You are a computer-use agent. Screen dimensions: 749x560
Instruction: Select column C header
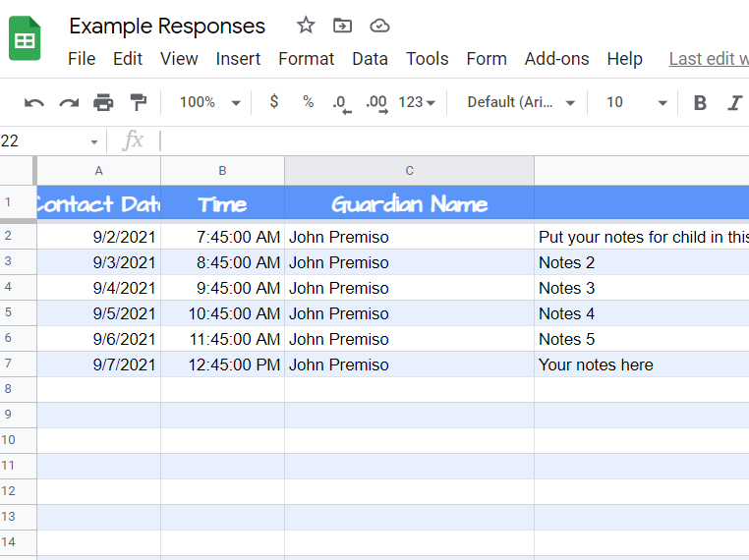click(x=409, y=170)
